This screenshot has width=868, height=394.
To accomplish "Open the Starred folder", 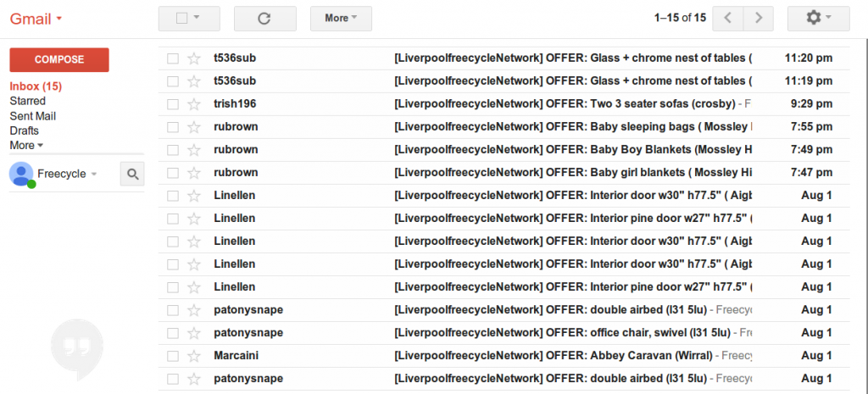I will (x=28, y=102).
